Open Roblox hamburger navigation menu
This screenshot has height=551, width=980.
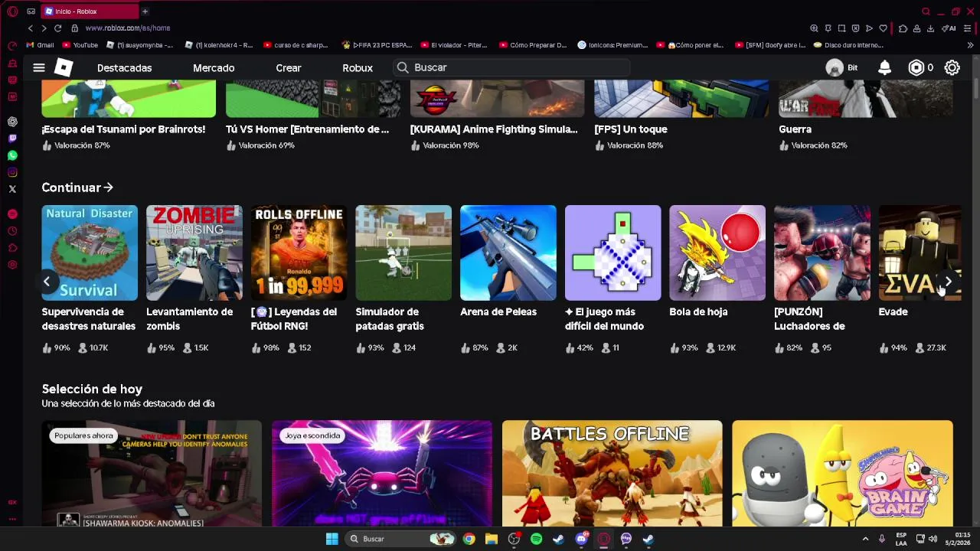point(38,68)
